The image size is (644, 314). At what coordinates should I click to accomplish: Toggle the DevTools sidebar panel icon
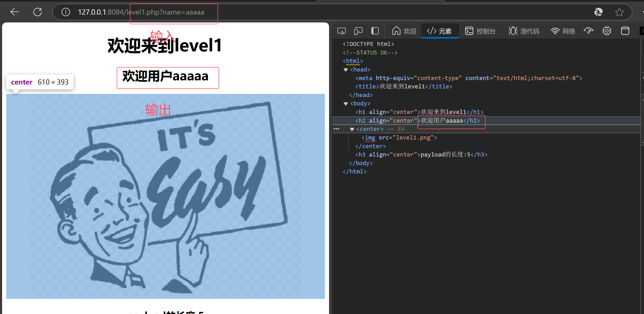point(375,31)
